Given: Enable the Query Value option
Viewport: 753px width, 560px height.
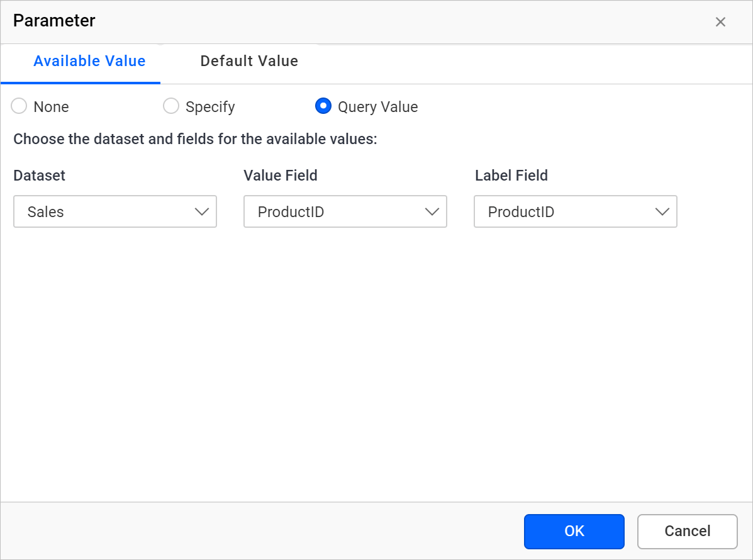Looking at the screenshot, I should (x=323, y=106).
